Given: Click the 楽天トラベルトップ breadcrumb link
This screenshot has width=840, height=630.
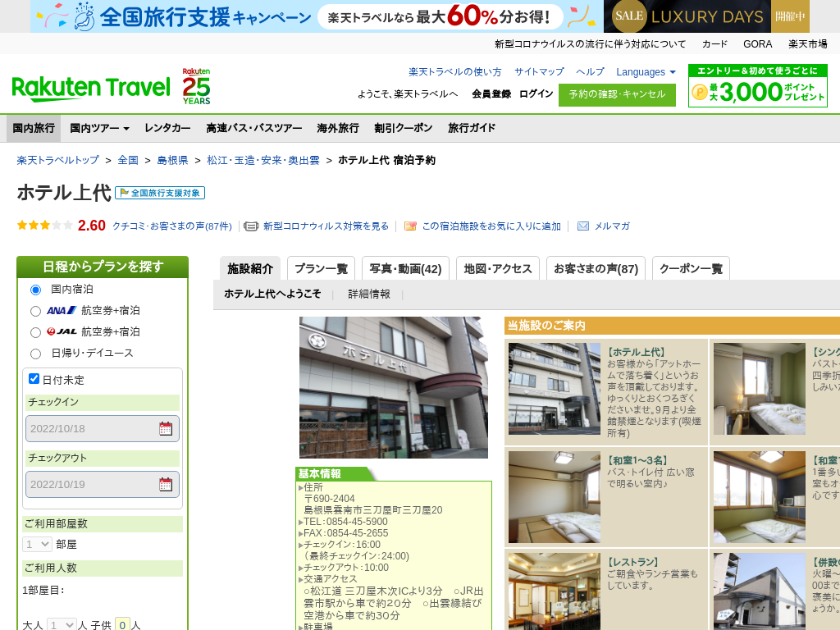Looking at the screenshot, I should click(58, 160).
